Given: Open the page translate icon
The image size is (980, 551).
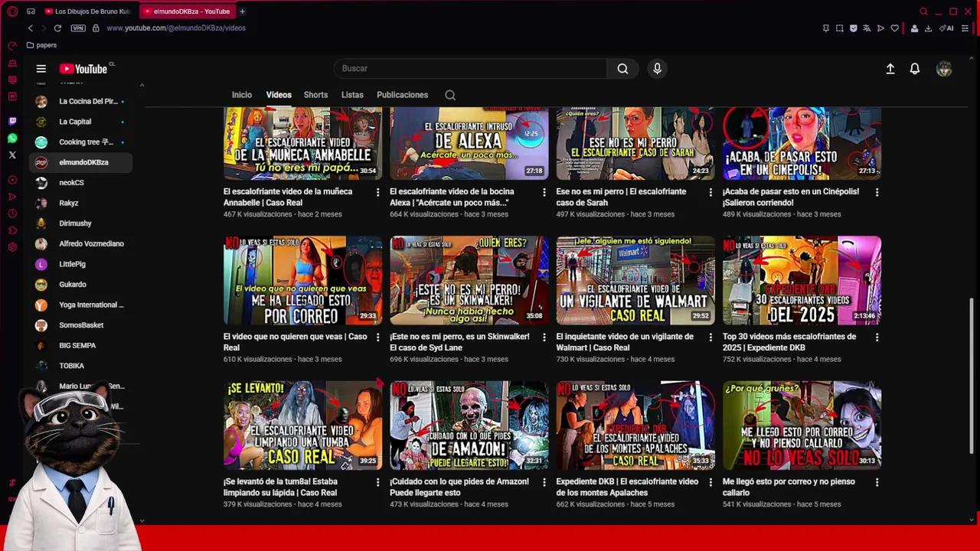Looking at the screenshot, I should 867,28.
